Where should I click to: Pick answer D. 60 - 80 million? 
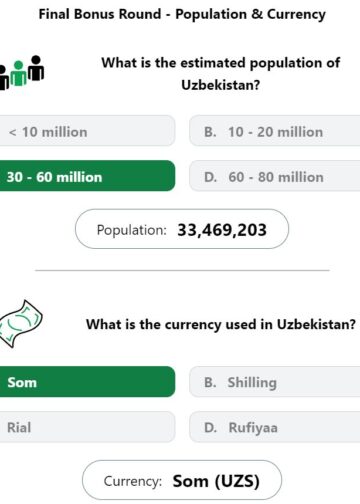275,176
